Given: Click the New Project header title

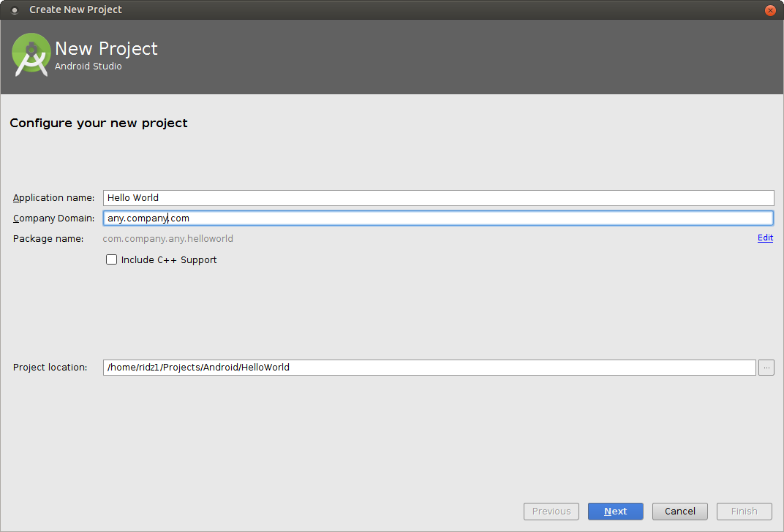Looking at the screenshot, I should [106, 48].
